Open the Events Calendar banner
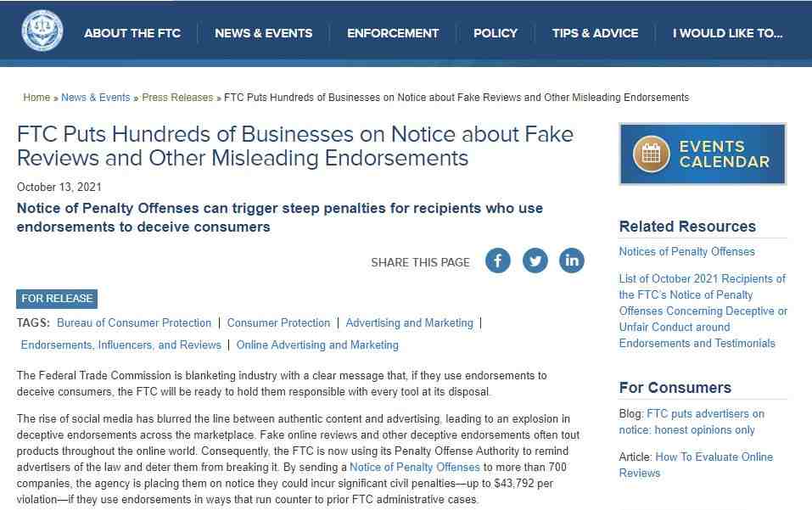 tap(703, 154)
